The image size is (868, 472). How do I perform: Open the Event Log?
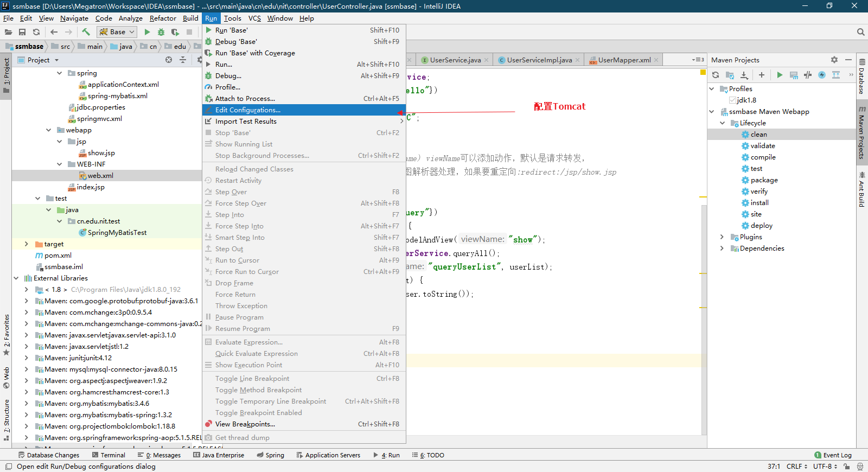pos(833,455)
